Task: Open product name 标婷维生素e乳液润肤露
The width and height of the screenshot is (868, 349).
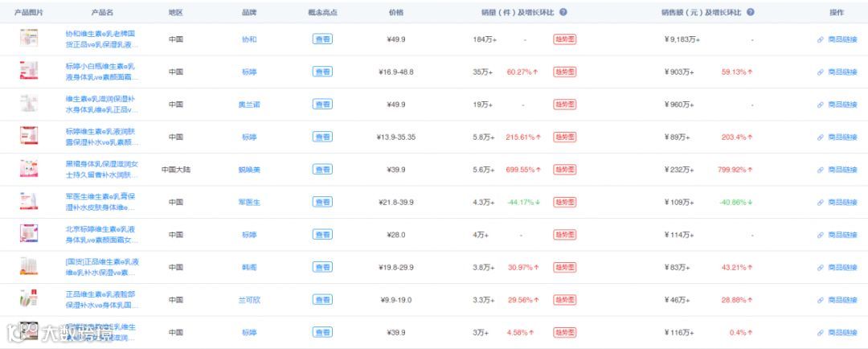Action: tap(101, 137)
